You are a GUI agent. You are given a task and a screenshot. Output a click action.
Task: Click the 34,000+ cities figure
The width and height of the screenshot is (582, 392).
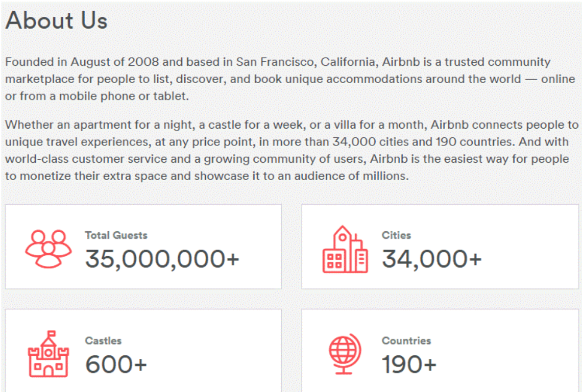tap(432, 259)
